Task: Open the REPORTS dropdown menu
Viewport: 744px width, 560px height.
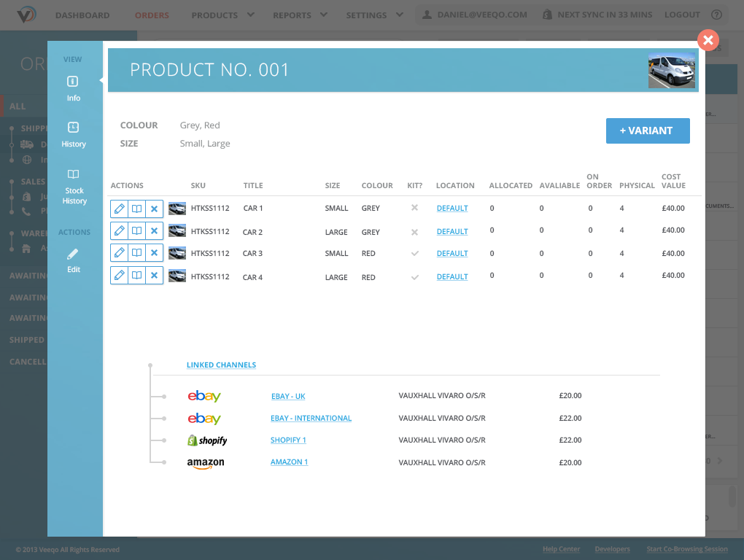Action: click(294, 15)
